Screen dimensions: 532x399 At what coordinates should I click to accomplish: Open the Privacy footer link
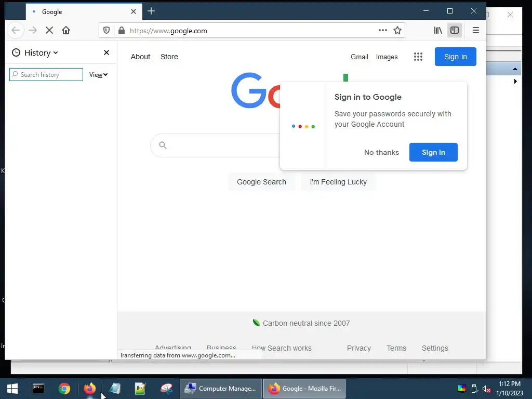click(358, 348)
